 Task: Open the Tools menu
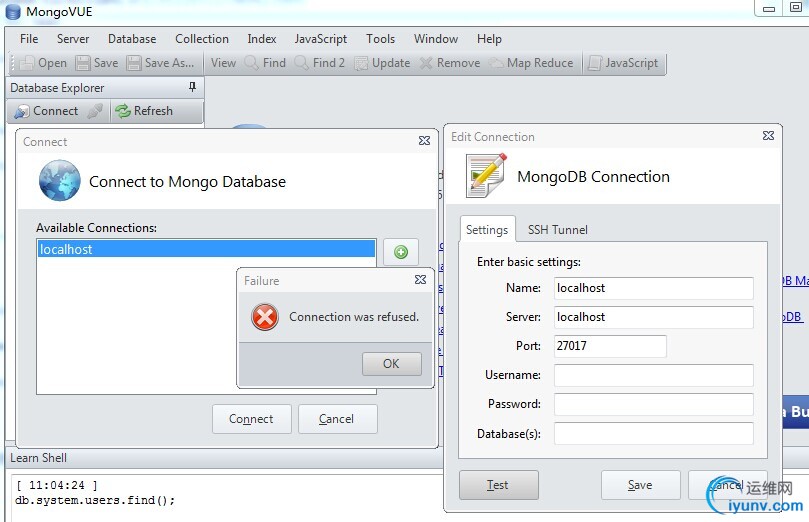[x=380, y=39]
